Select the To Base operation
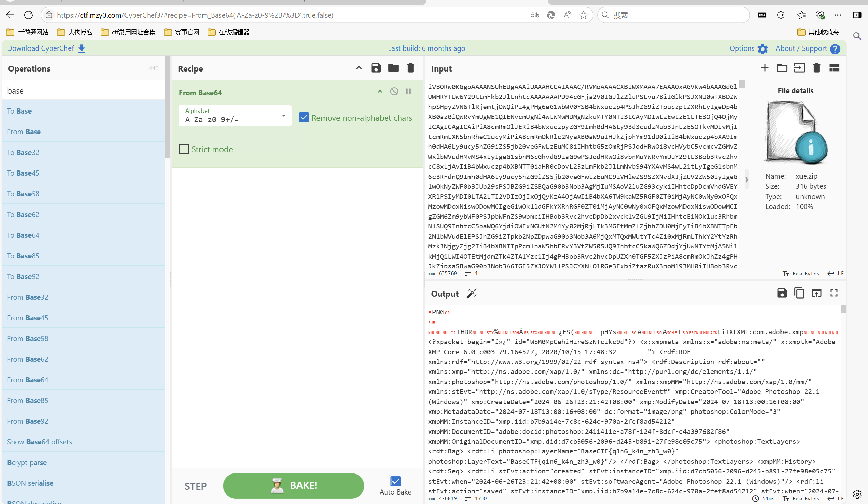The height and width of the screenshot is (504, 868). click(83, 111)
